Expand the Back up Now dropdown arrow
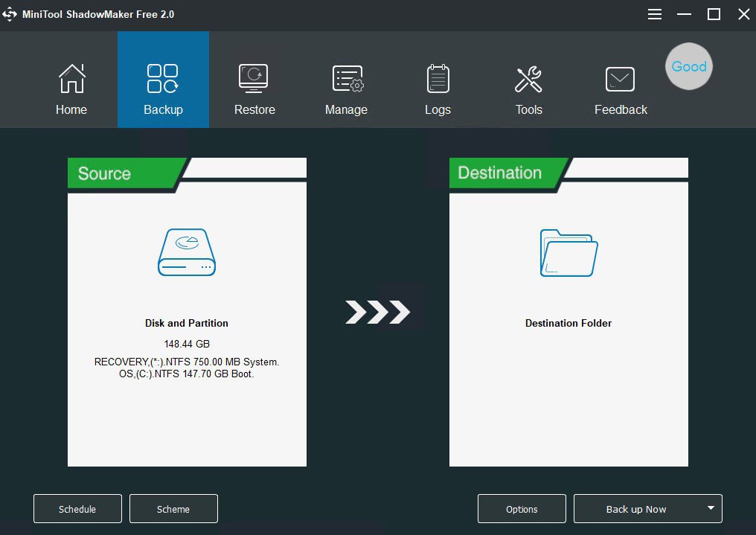This screenshot has height=535, width=756. pos(710,508)
